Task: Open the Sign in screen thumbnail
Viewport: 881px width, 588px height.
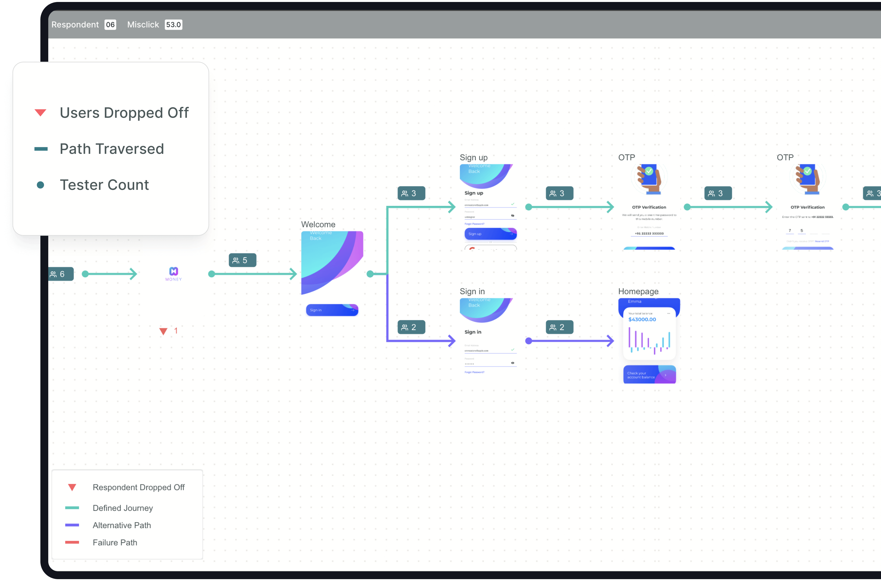Action: pyautogui.click(x=490, y=341)
